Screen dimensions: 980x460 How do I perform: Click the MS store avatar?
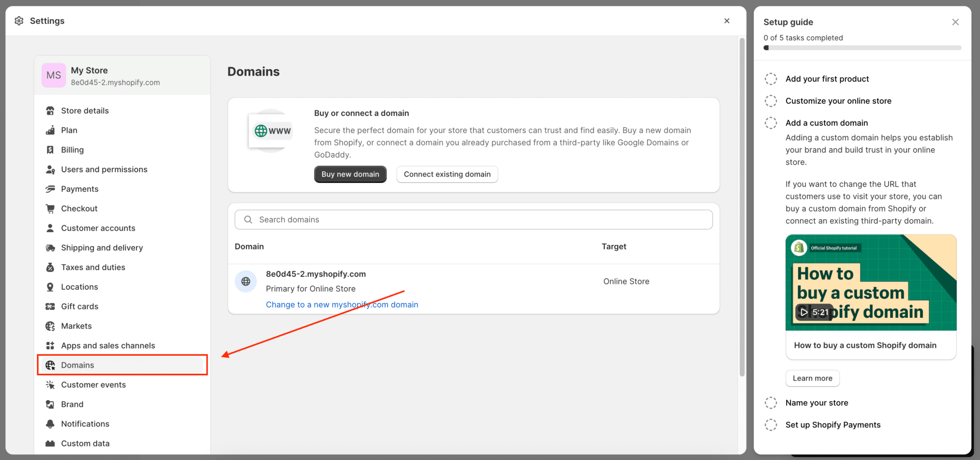[x=54, y=75]
